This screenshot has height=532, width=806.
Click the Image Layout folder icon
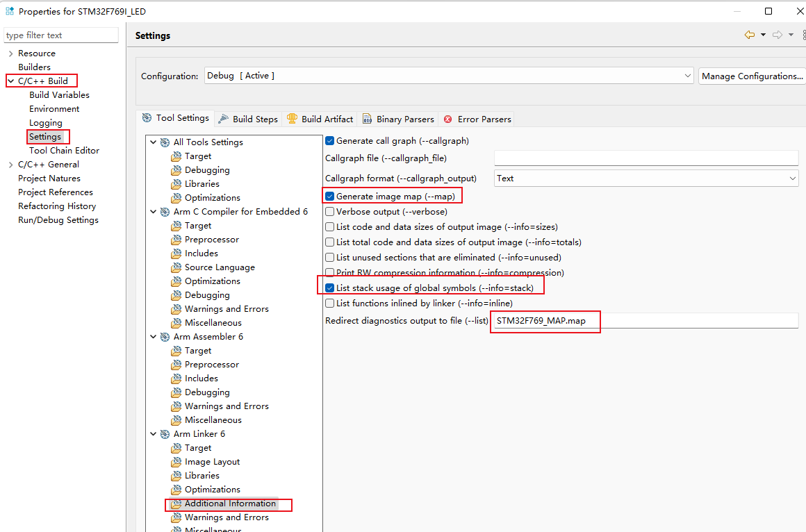coord(176,462)
